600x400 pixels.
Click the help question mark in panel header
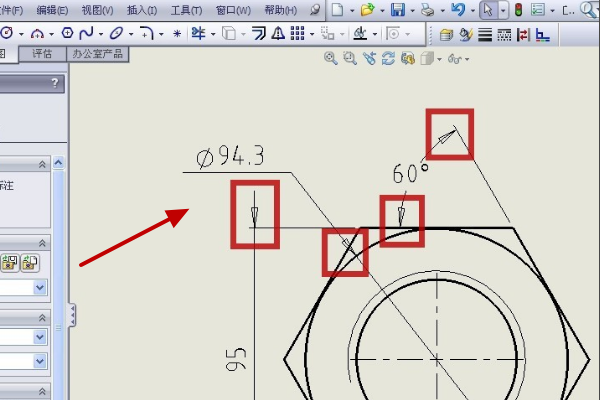[x=55, y=83]
